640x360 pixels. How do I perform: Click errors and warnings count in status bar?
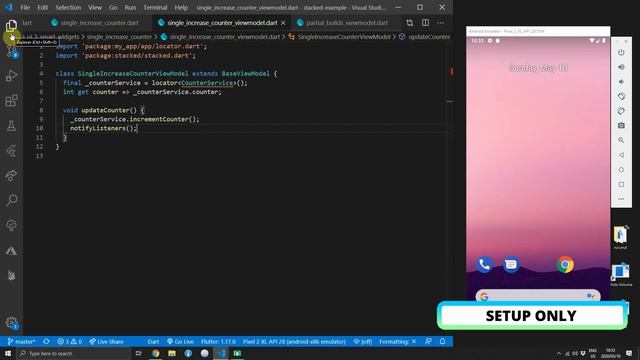point(69,342)
